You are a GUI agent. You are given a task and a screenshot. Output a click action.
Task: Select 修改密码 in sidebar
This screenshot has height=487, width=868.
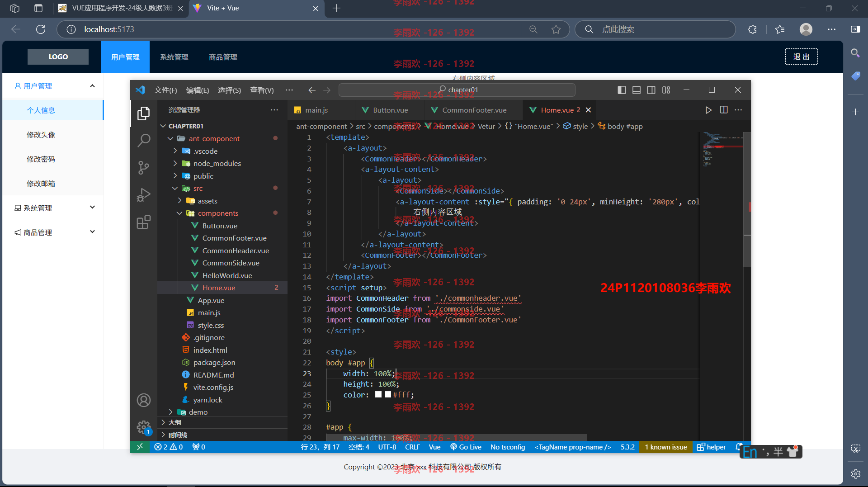[x=41, y=159]
